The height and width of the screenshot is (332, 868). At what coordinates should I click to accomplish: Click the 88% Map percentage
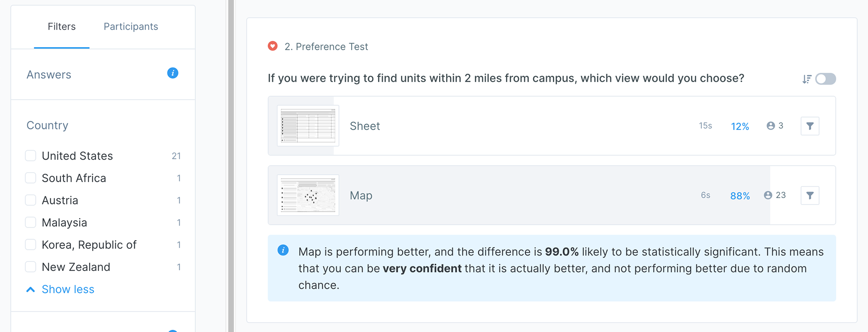coord(740,196)
